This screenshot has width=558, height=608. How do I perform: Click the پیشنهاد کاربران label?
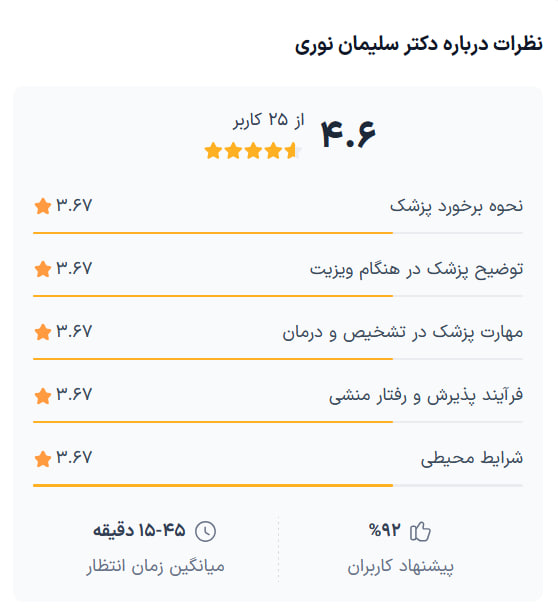click(401, 567)
